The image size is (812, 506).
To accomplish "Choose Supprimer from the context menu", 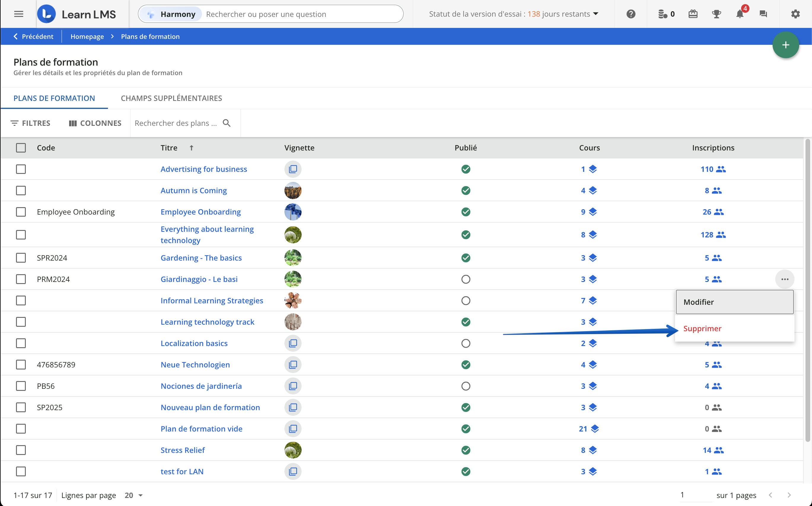I will click(702, 329).
